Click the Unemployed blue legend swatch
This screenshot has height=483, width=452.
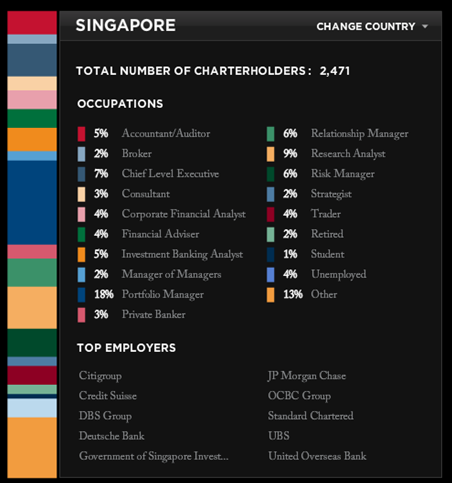click(x=271, y=275)
